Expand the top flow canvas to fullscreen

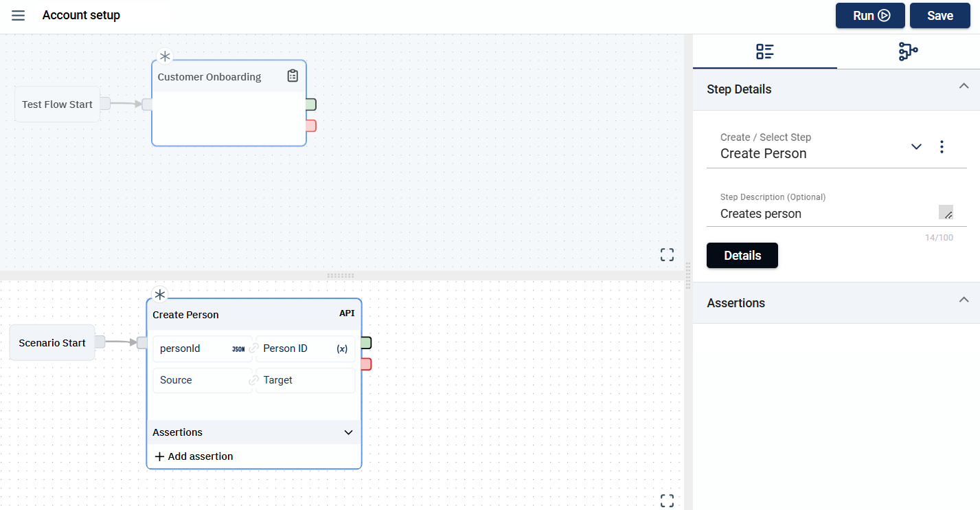pos(667,255)
